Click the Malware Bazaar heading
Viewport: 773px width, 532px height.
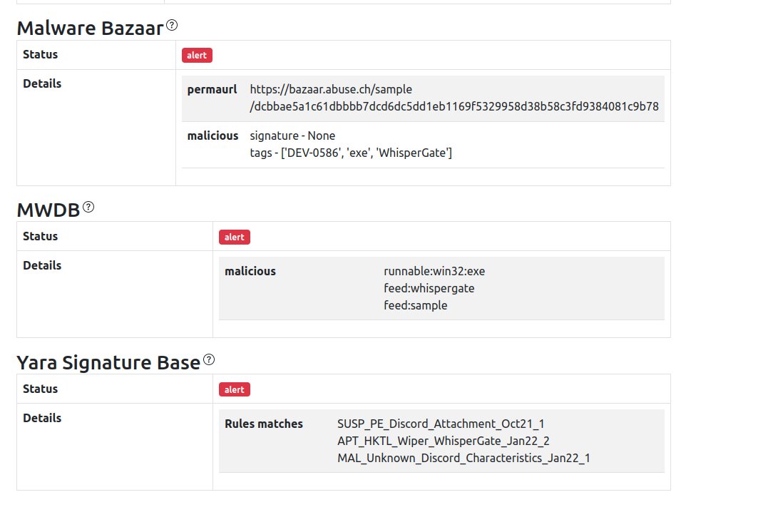click(x=91, y=28)
